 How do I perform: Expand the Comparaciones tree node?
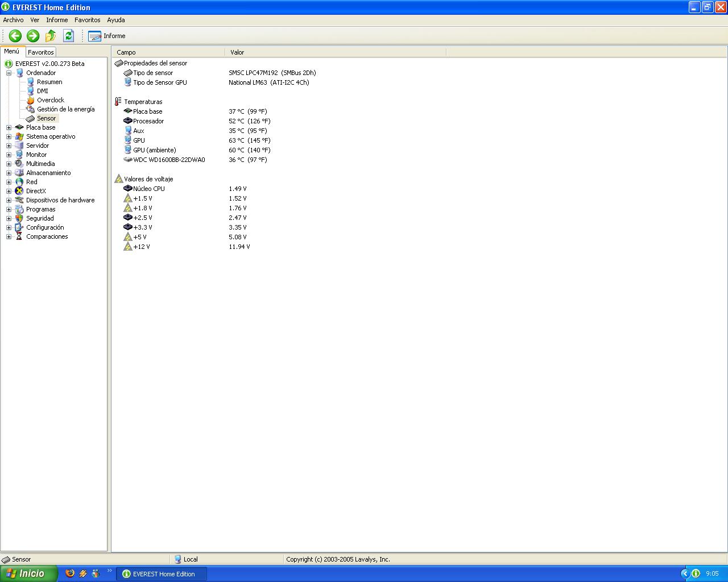9,236
